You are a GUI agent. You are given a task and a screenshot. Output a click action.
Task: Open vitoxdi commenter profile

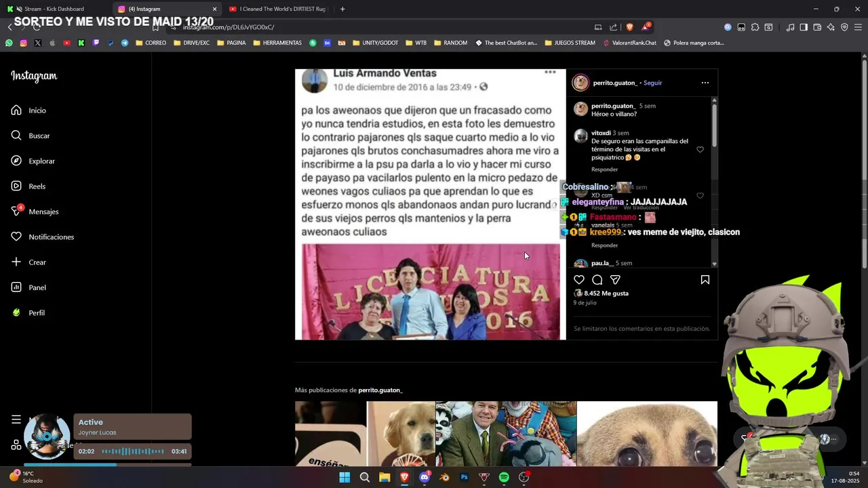(601, 133)
